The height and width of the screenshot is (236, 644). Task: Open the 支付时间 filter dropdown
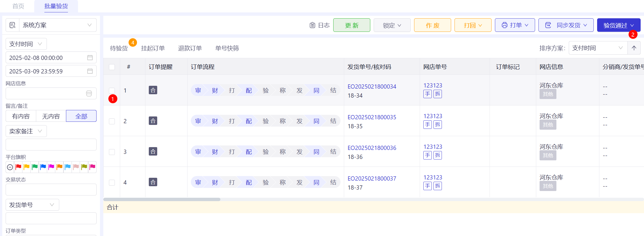click(x=26, y=44)
